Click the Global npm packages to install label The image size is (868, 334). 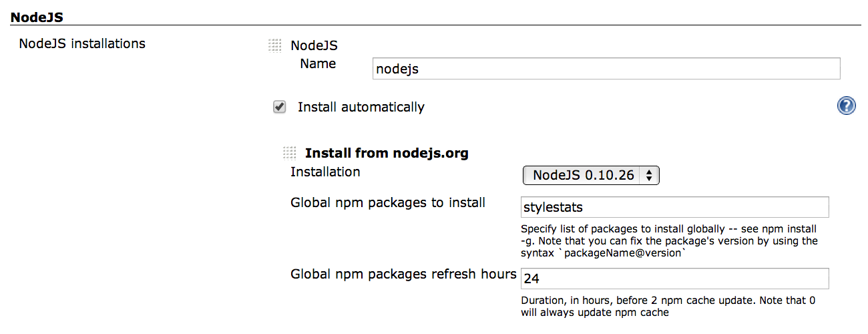pyautogui.click(x=388, y=203)
